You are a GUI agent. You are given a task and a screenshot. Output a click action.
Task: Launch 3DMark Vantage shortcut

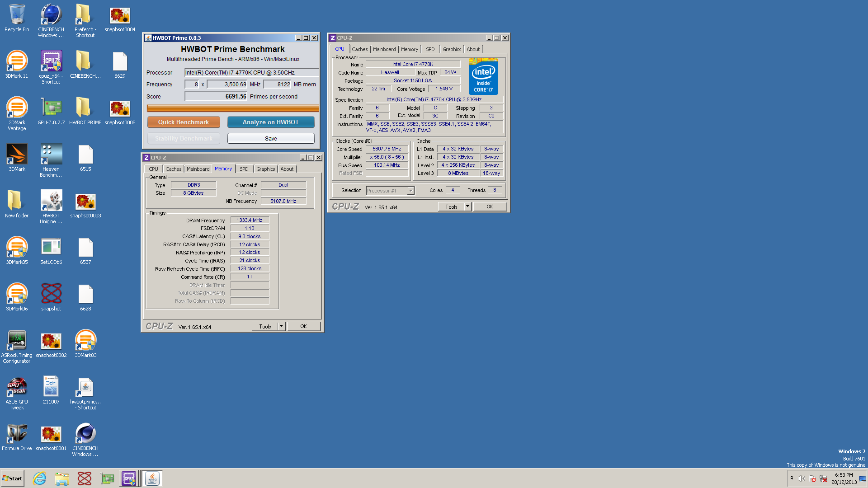pos(17,114)
